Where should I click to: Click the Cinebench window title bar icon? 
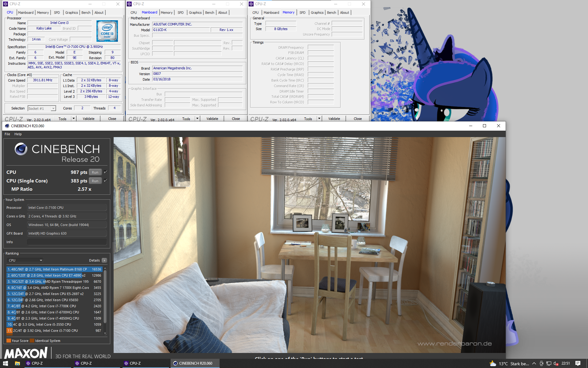(7, 126)
